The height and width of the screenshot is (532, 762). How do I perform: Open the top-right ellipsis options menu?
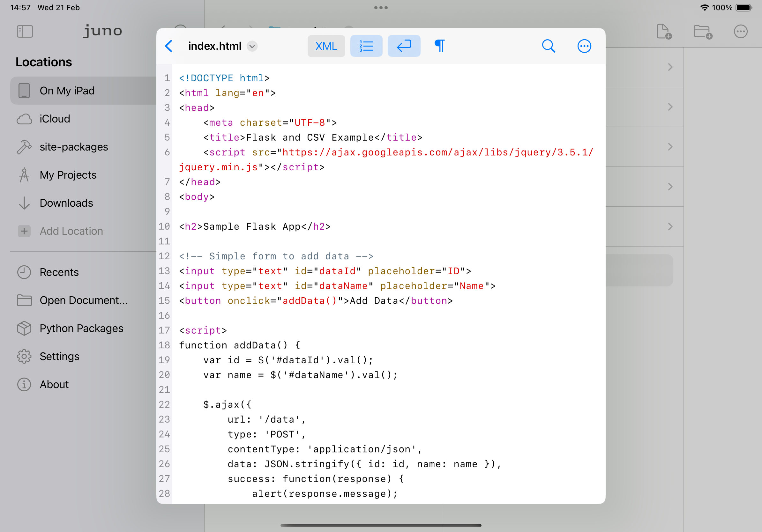tap(740, 32)
